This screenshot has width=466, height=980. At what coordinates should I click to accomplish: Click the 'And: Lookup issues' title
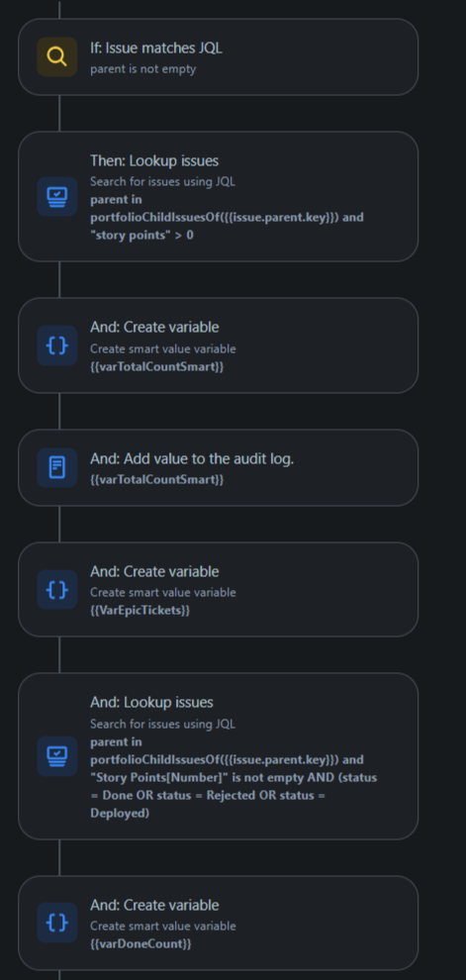tap(151, 703)
